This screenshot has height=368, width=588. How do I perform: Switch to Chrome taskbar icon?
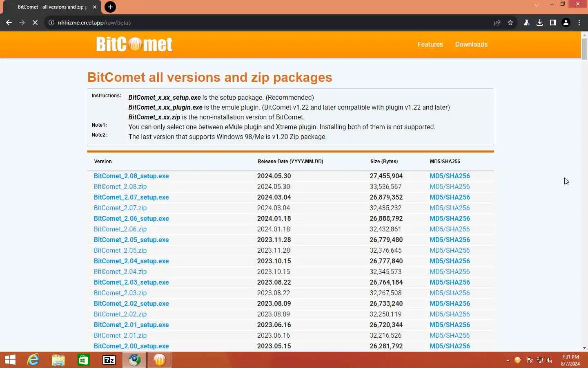(x=134, y=360)
